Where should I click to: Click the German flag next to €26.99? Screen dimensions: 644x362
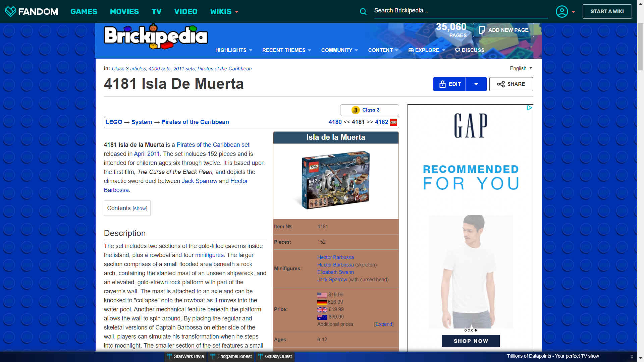click(322, 302)
